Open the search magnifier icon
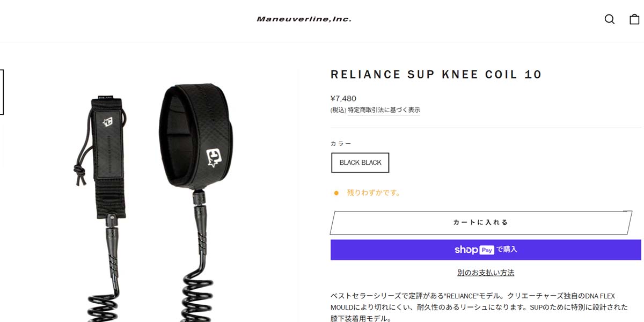Viewport: 644px width, 322px height. [610, 19]
